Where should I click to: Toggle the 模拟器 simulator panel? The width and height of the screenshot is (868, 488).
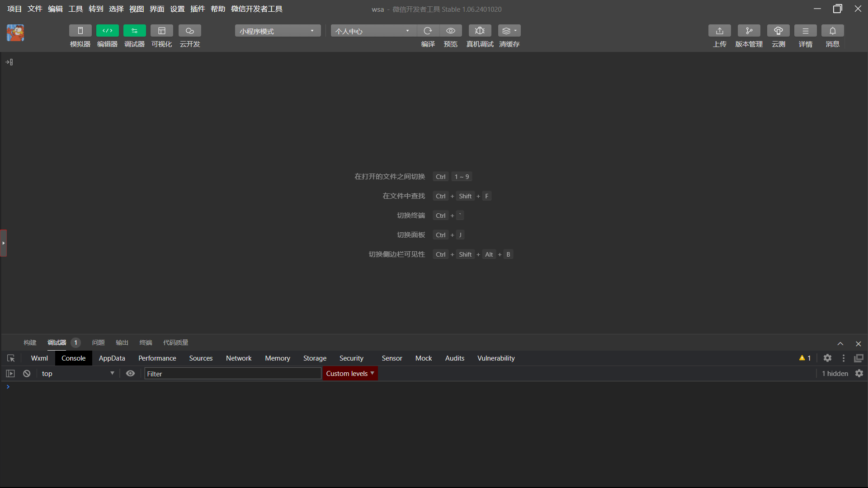pyautogui.click(x=80, y=31)
